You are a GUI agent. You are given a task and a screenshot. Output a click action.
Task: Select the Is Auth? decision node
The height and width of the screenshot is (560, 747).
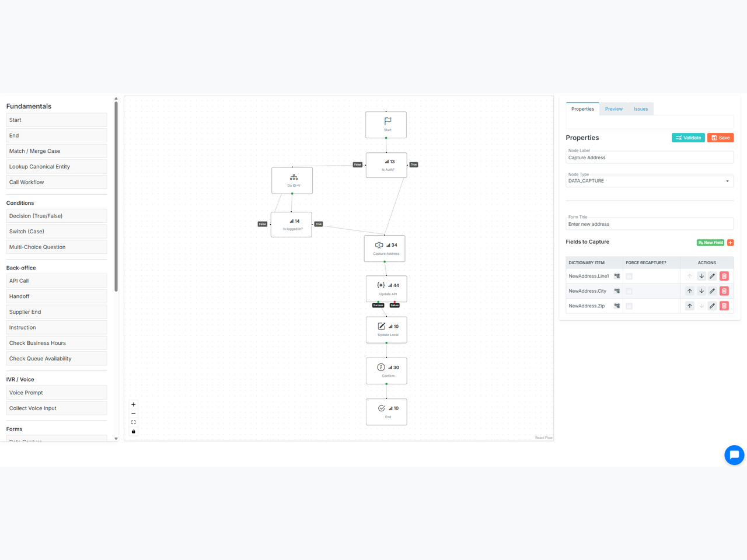[x=386, y=165]
